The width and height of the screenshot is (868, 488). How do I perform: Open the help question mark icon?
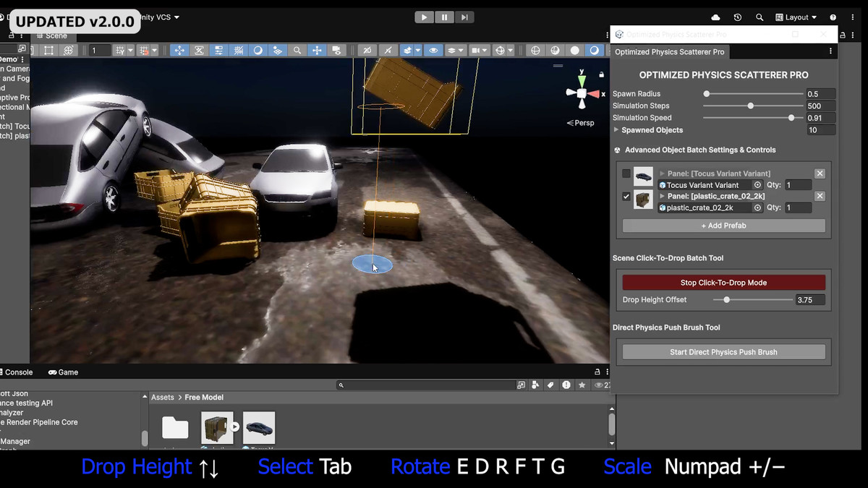tap(833, 17)
